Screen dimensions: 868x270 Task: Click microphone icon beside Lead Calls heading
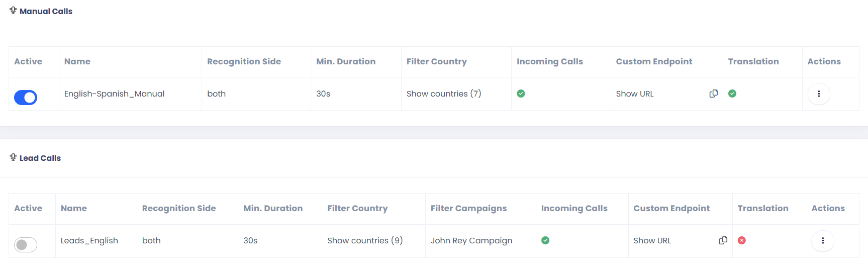click(13, 157)
